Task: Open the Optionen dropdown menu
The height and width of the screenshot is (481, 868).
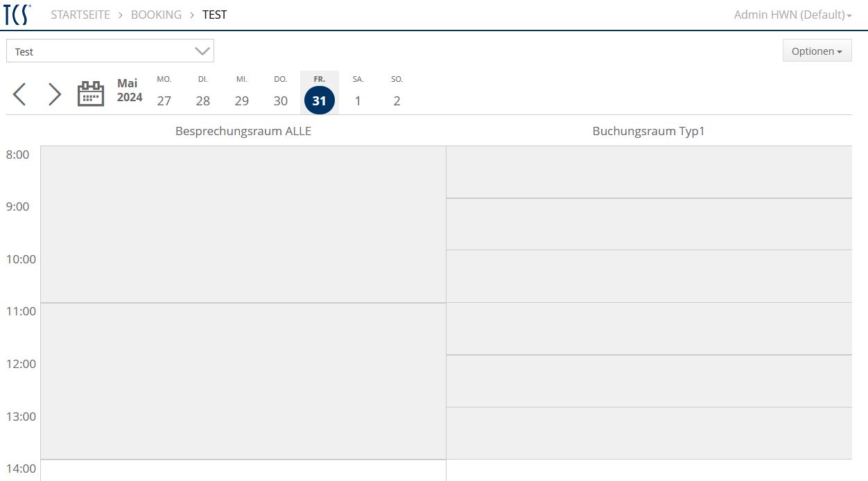Action: (x=817, y=51)
